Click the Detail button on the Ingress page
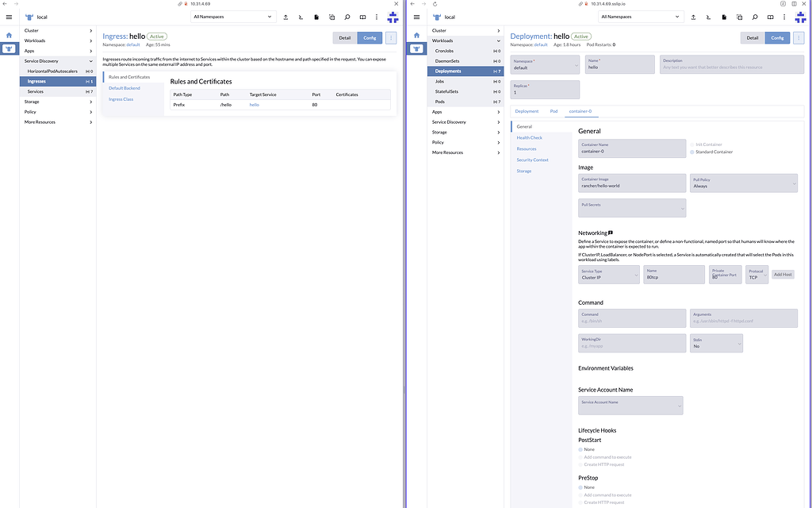812x508 pixels. point(345,37)
